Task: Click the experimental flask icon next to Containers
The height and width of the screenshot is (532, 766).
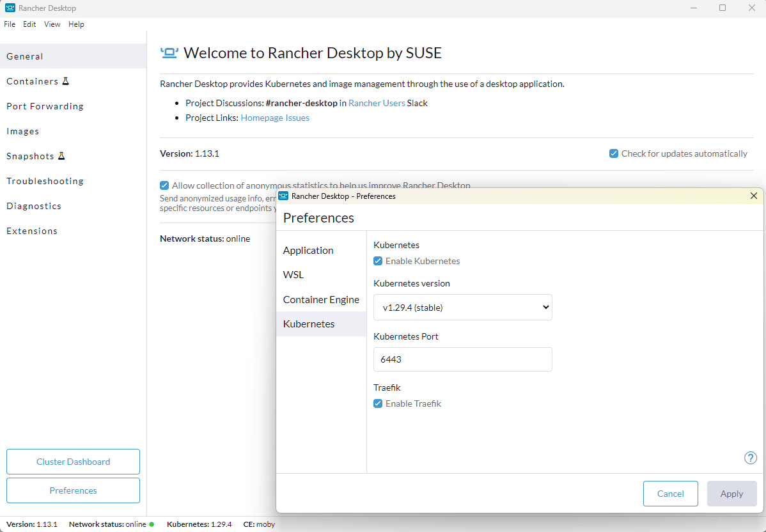Action: click(x=65, y=81)
